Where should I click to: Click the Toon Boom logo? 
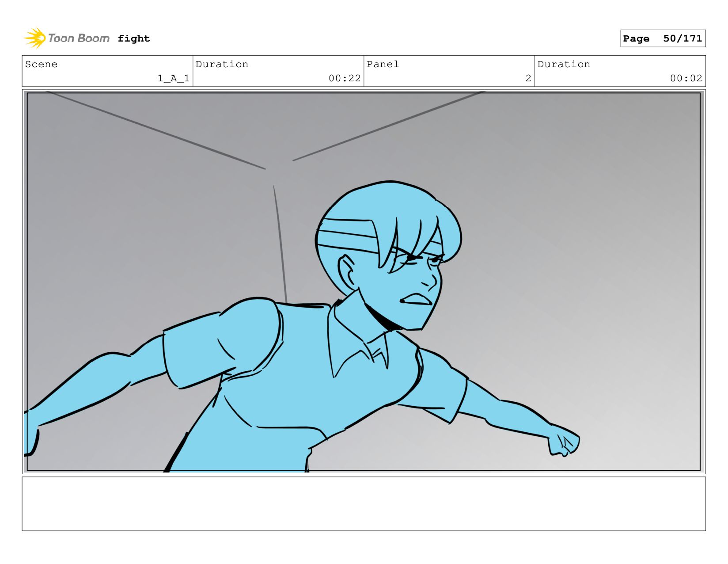point(66,38)
